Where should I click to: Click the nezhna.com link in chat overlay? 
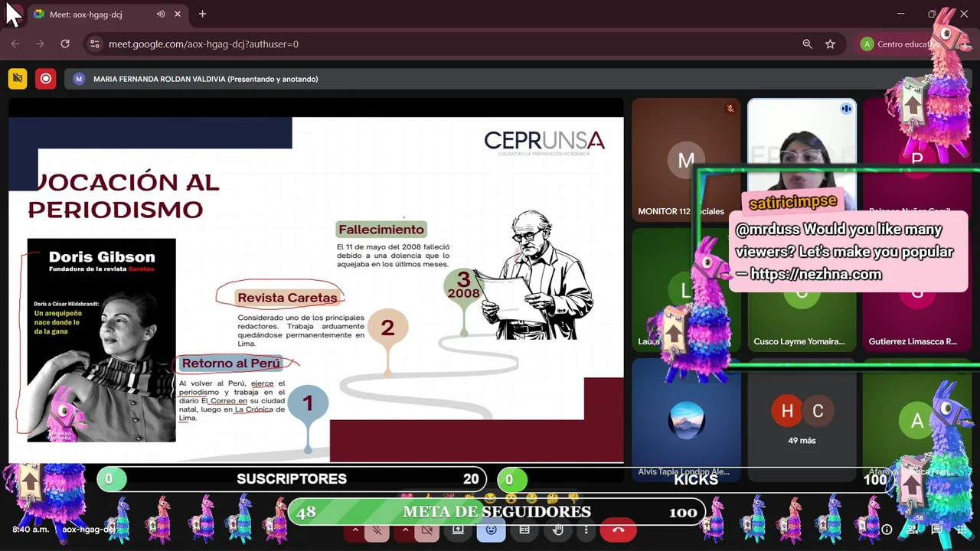coord(815,274)
